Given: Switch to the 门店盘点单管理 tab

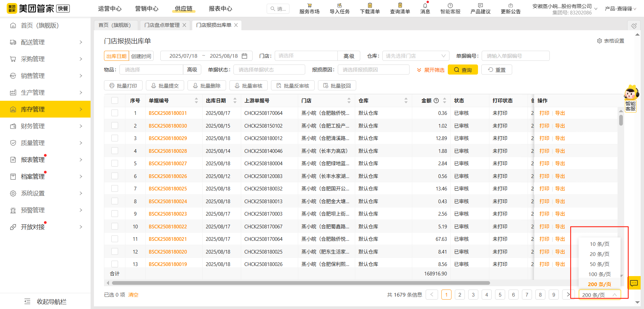Looking at the screenshot, I should tap(161, 25).
